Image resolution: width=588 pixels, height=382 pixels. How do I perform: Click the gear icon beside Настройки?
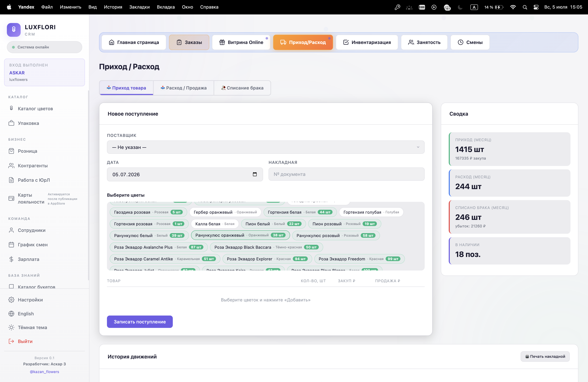tap(11, 300)
